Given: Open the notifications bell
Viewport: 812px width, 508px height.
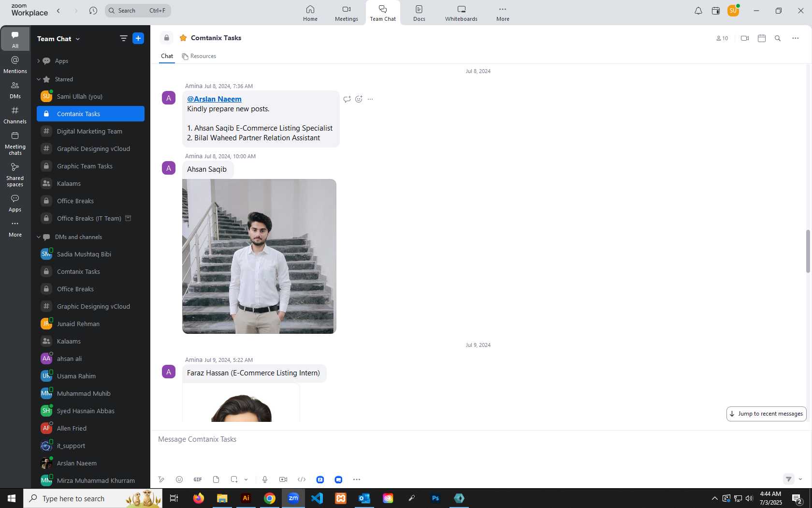Looking at the screenshot, I should tap(698, 11).
